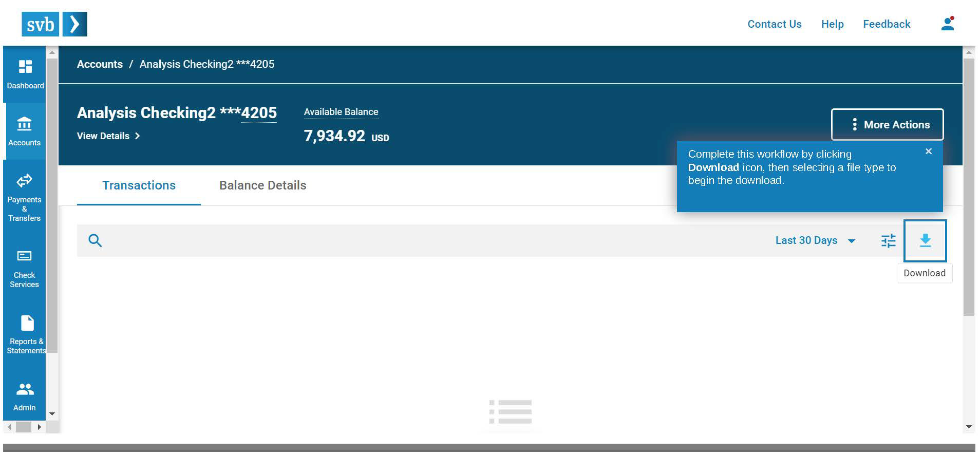Open the Admin sidebar section
Image resolution: width=980 pixels, height=455 pixels.
click(x=25, y=396)
